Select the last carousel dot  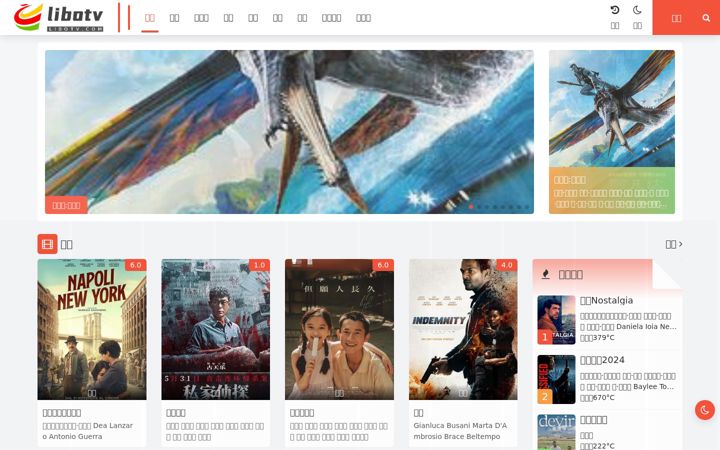tap(527, 207)
